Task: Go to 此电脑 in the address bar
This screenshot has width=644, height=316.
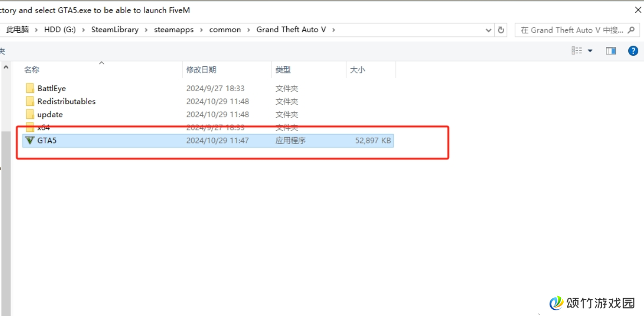Action: 17,30
